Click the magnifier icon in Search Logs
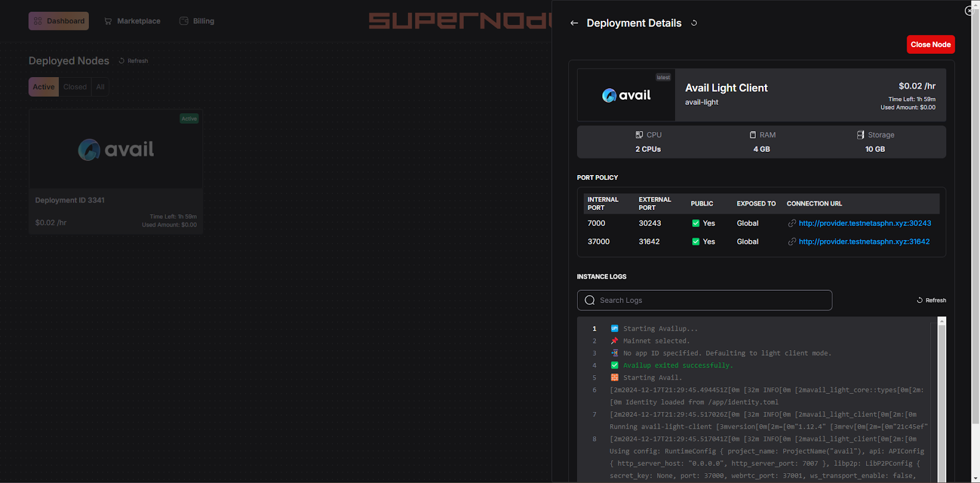980x483 pixels. (x=590, y=300)
